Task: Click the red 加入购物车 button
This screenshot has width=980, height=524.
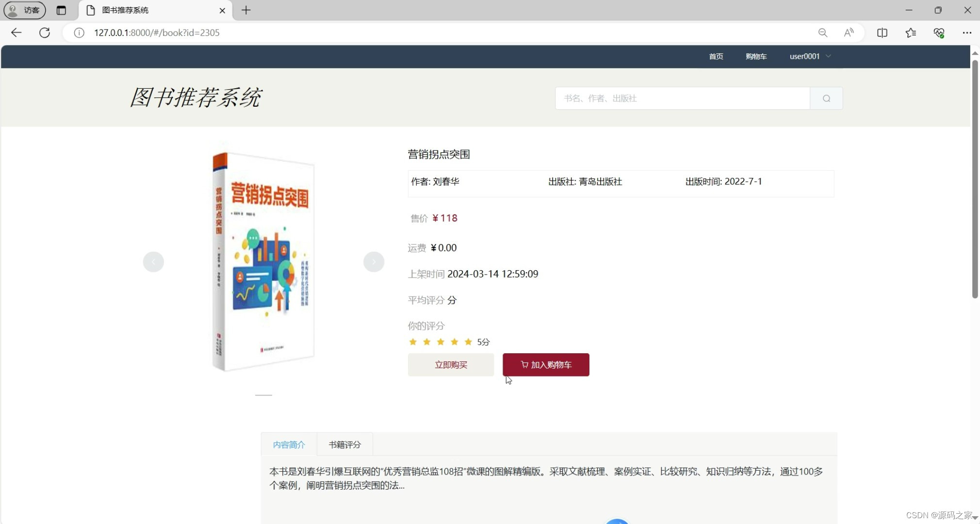Action: pyautogui.click(x=545, y=364)
